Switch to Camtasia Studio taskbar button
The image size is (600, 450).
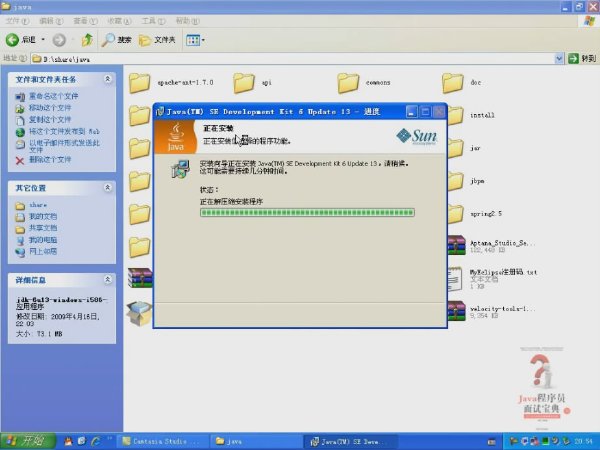point(161,442)
